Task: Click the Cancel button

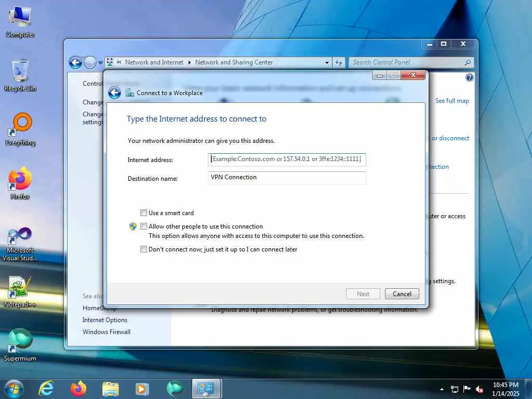Action: tap(402, 294)
